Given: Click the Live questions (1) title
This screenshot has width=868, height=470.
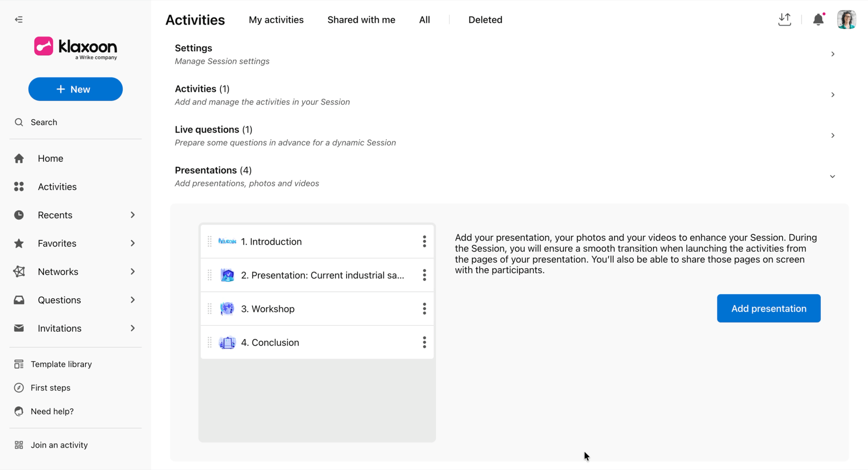Looking at the screenshot, I should click(x=214, y=130).
